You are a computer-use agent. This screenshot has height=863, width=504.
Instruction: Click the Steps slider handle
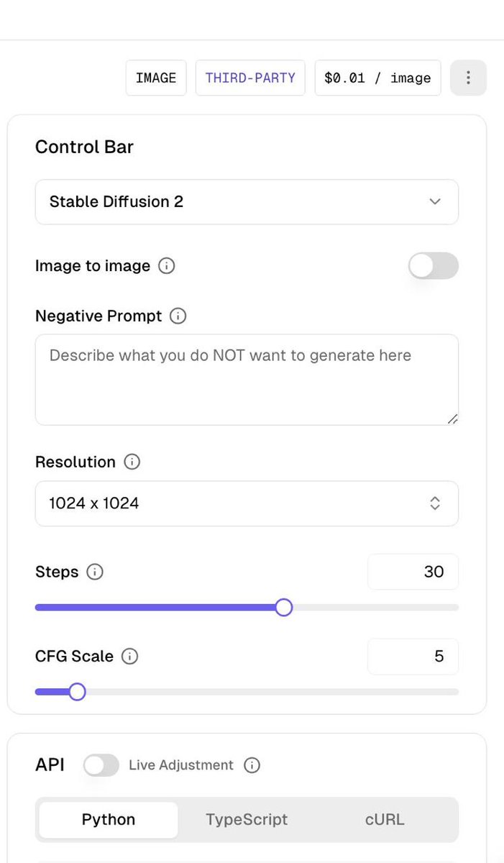[284, 608]
